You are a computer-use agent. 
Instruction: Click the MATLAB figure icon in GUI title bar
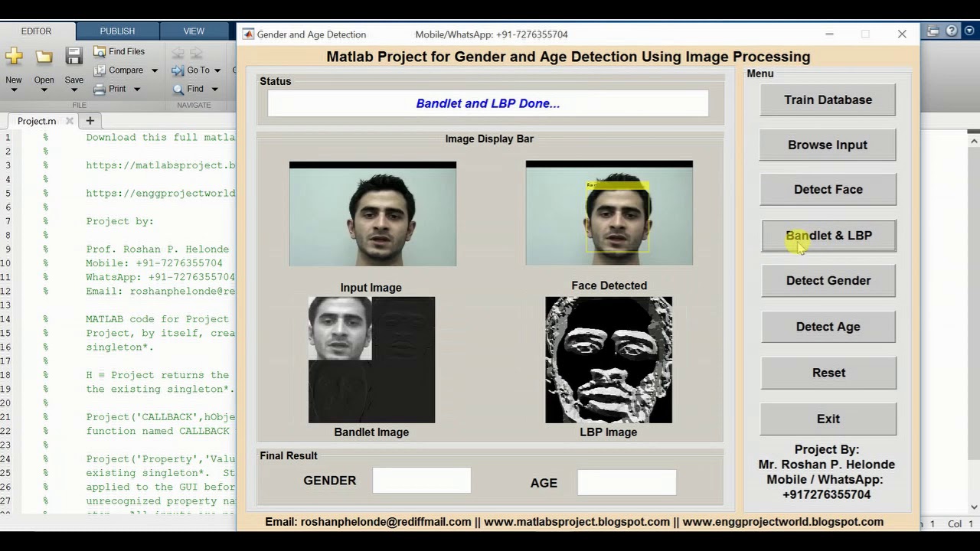click(248, 34)
